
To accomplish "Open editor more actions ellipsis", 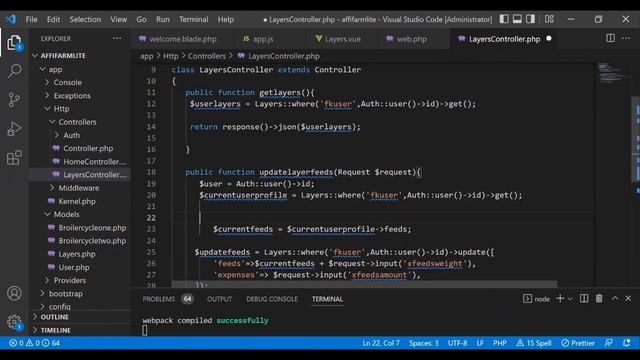I will pos(626,38).
